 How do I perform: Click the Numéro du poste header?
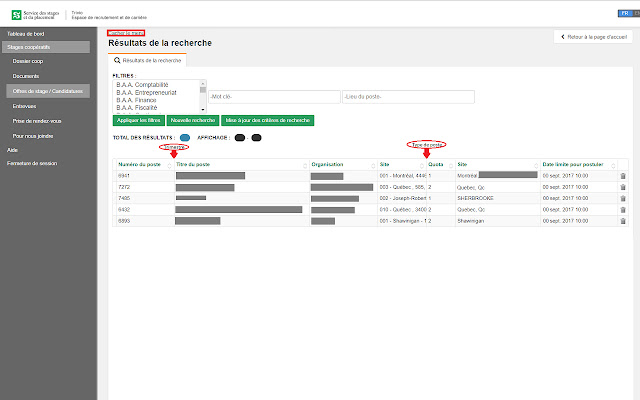click(140, 164)
